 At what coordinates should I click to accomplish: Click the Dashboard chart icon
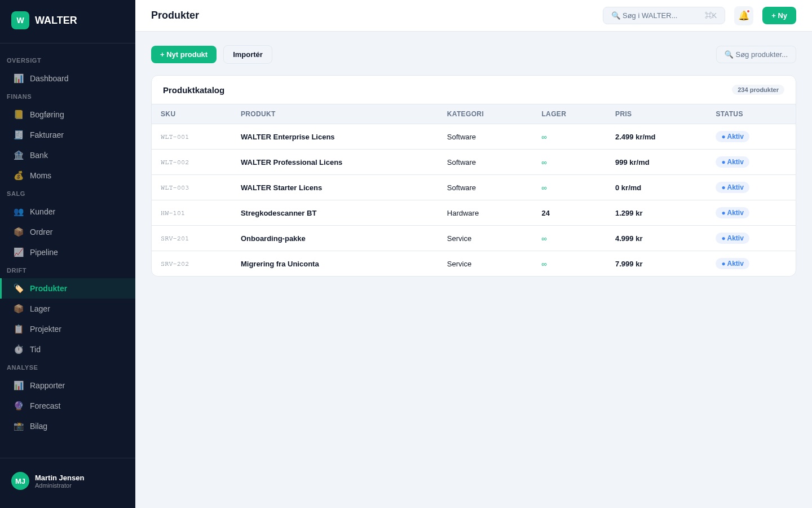tap(19, 78)
